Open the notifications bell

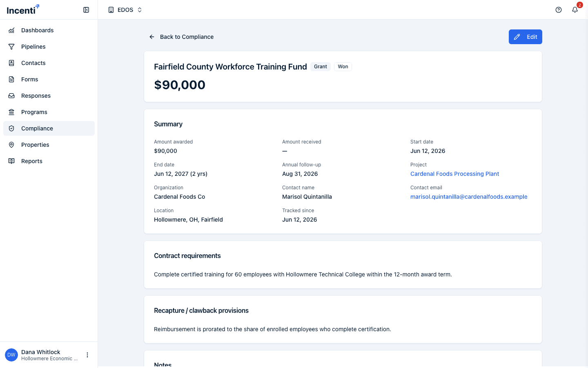(575, 10)
